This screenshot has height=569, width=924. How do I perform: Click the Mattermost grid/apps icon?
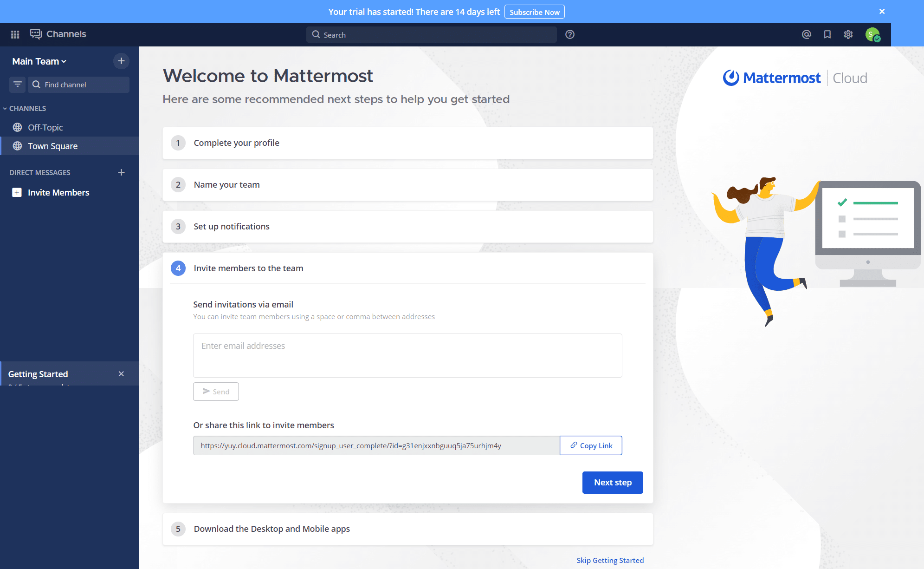14,34
